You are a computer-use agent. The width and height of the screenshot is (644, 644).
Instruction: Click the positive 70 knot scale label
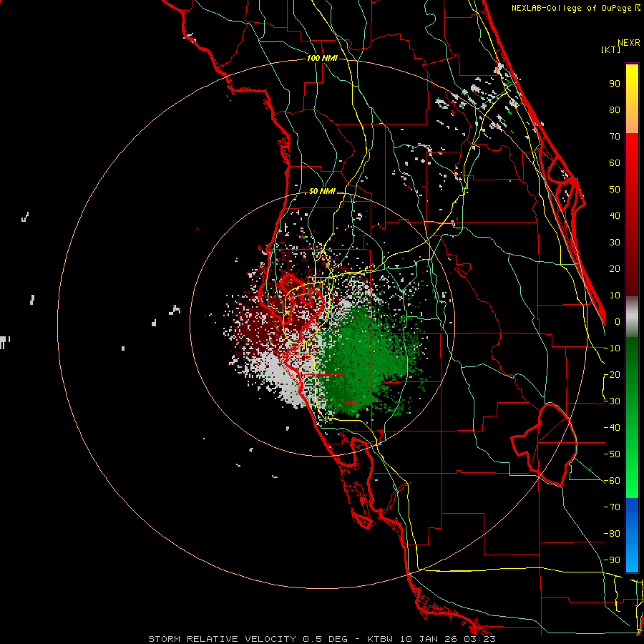[x=615, y=137]
